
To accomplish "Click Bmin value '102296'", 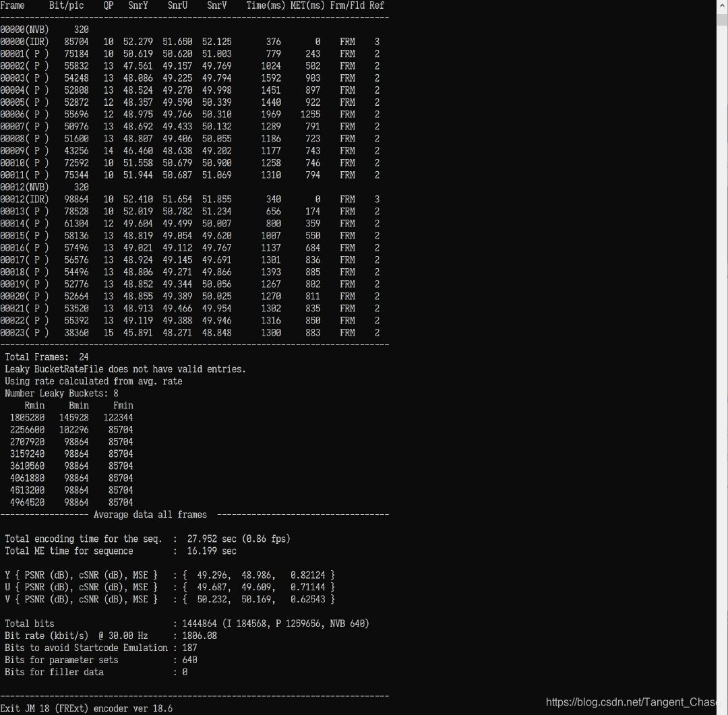I will coord(74,429).
